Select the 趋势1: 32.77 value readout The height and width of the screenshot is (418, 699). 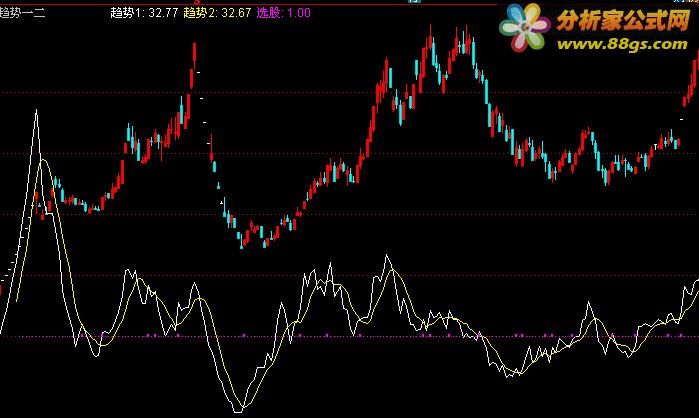[x=144, y=12]
